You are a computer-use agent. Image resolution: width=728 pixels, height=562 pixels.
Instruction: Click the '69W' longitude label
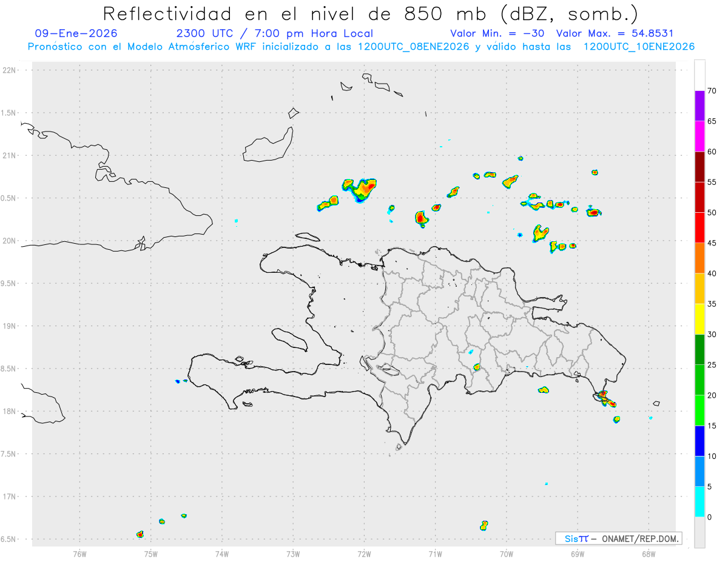point(578,554)
